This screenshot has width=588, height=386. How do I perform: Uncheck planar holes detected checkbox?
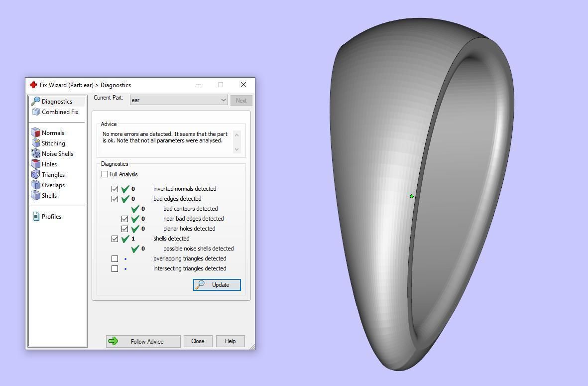click(125, 229)
